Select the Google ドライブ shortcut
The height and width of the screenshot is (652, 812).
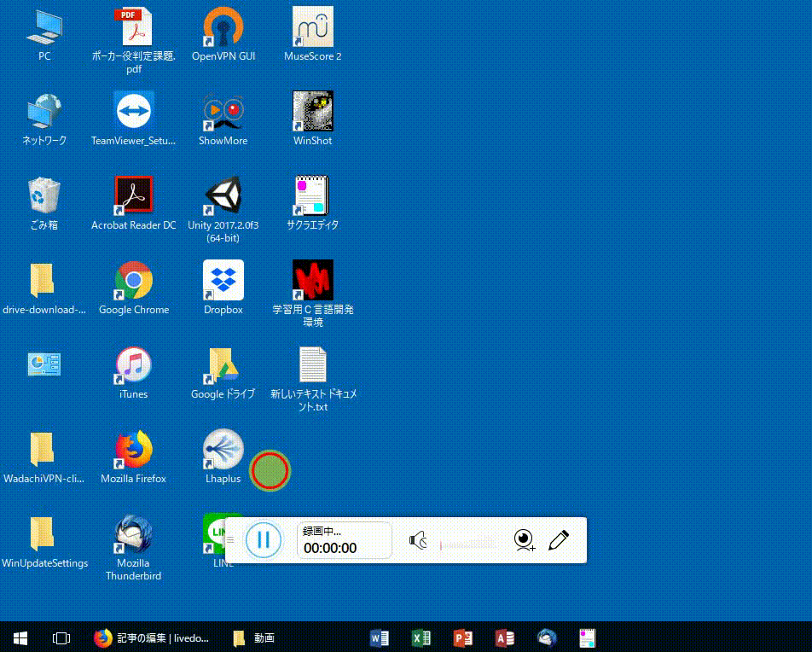point(223,373)
